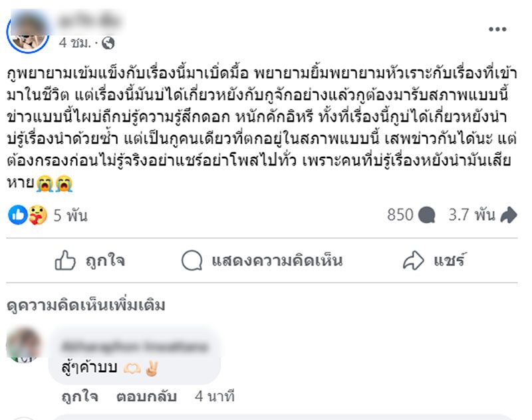
Task: Click ตอบกลับ to reply to the comment
Action: [146, 397]
